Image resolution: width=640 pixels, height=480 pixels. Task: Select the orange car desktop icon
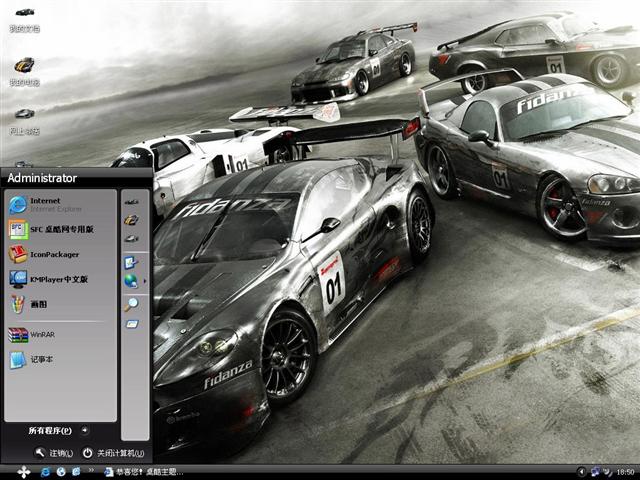pos(24,72)
